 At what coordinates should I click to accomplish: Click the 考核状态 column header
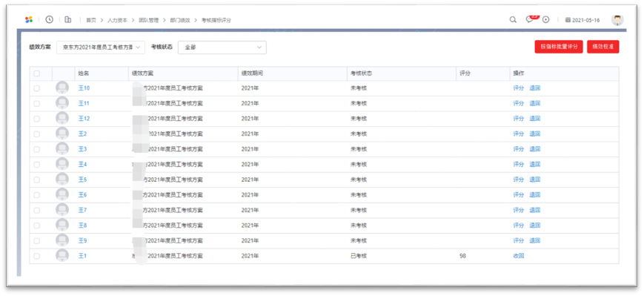point(362,73)
